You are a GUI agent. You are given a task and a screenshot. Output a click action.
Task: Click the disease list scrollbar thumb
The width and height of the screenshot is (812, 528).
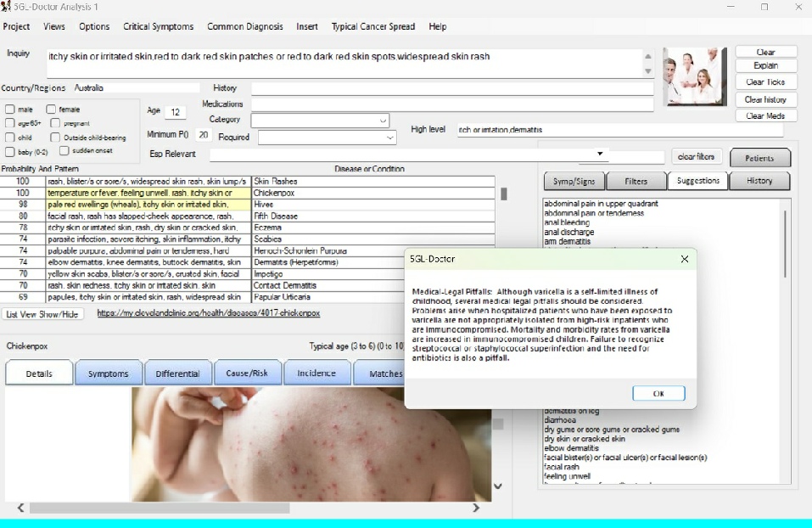point(503,194)
